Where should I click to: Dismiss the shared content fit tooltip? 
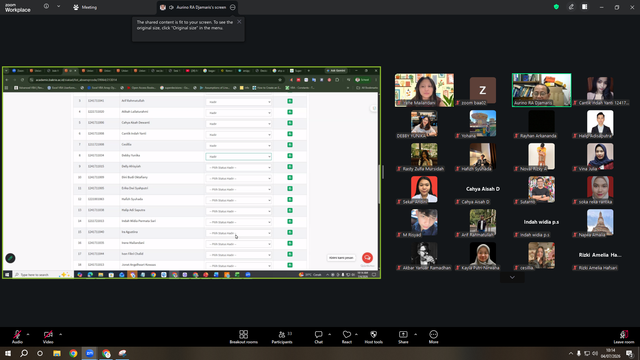[239, 22]
